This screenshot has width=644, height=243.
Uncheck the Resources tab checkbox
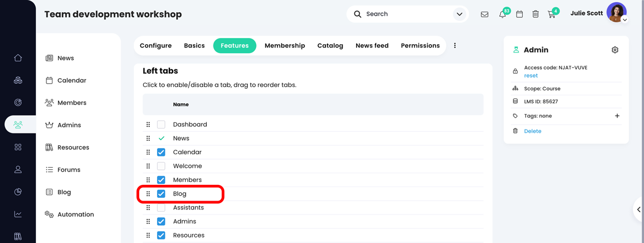point(161,236)
